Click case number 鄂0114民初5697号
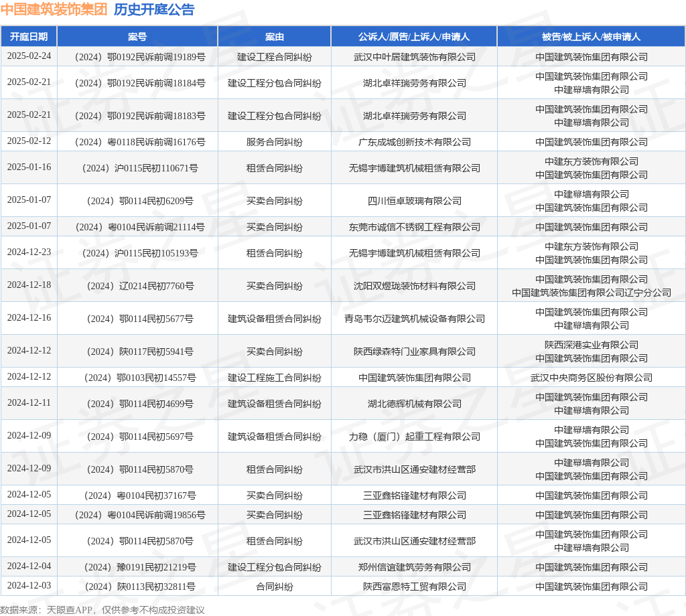Image resolution: width=686 pixels, height=616 pixels. pos(140,437)
